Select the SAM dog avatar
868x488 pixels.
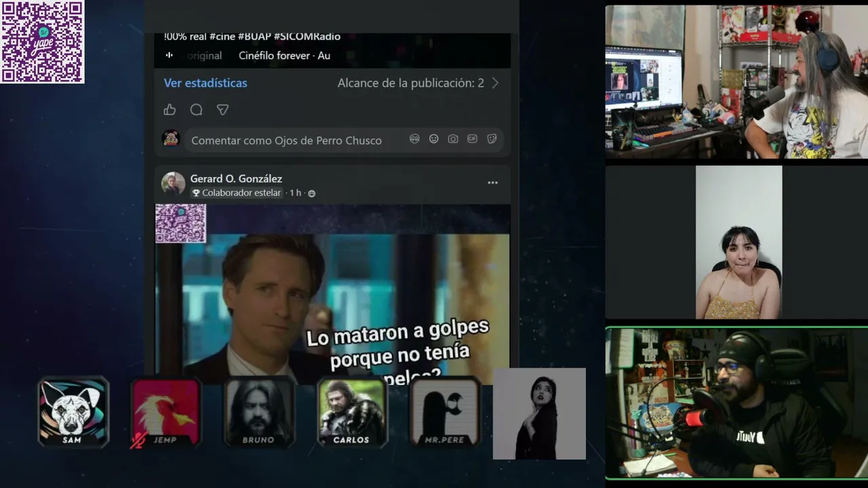pyautogui.click(x=73, y=412)
